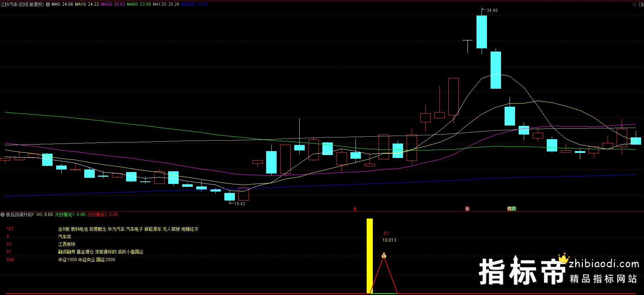Open the main chart indicator dropdown arrow

(48, 4)
